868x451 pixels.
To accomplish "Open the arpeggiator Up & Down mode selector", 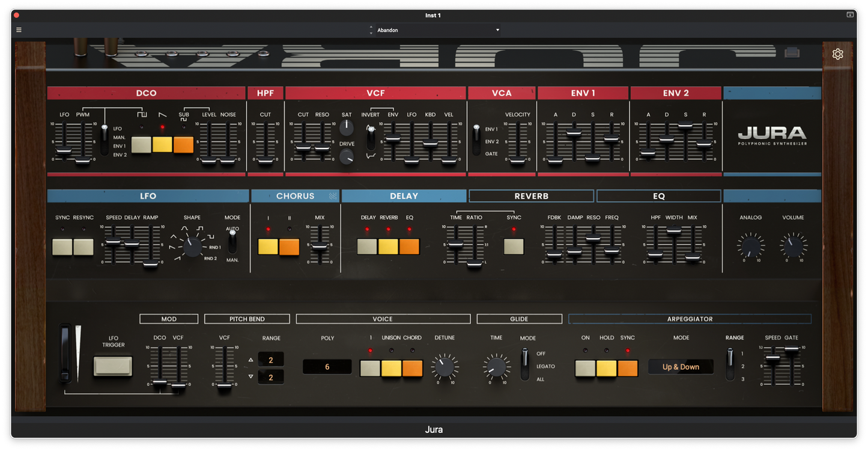I will 681,367.
